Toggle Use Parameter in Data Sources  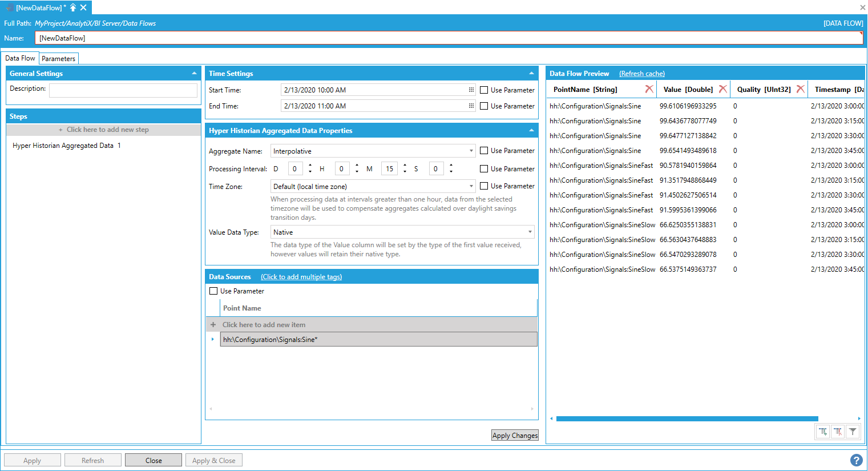click(213, 291)
